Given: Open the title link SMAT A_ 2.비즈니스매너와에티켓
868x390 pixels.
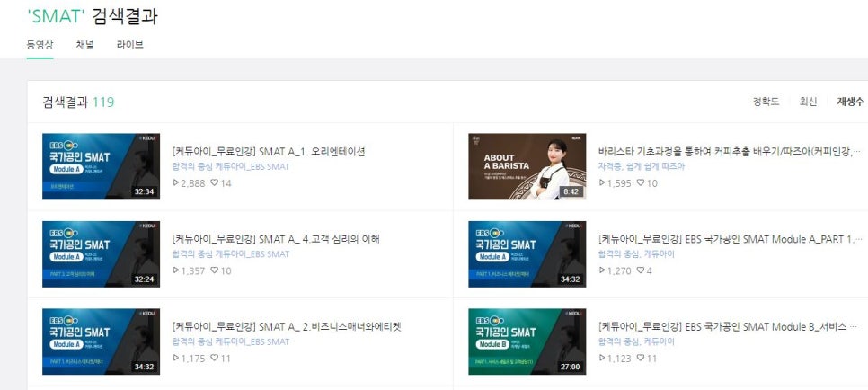Looking at the screenshot, I should [287, 327].
